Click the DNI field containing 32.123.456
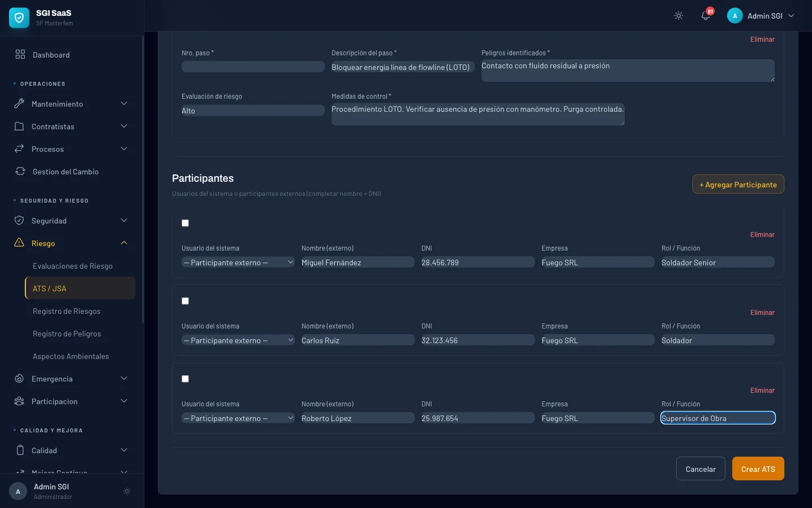Image resolution: width=812 pixels, height=508 pixels. tap(477, 340)
